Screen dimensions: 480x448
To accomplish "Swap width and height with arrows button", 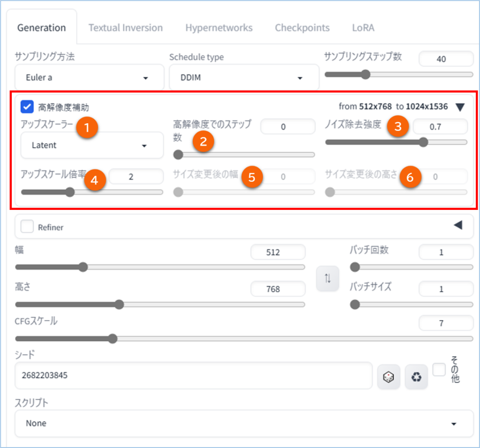I will (x=328, y=278).
